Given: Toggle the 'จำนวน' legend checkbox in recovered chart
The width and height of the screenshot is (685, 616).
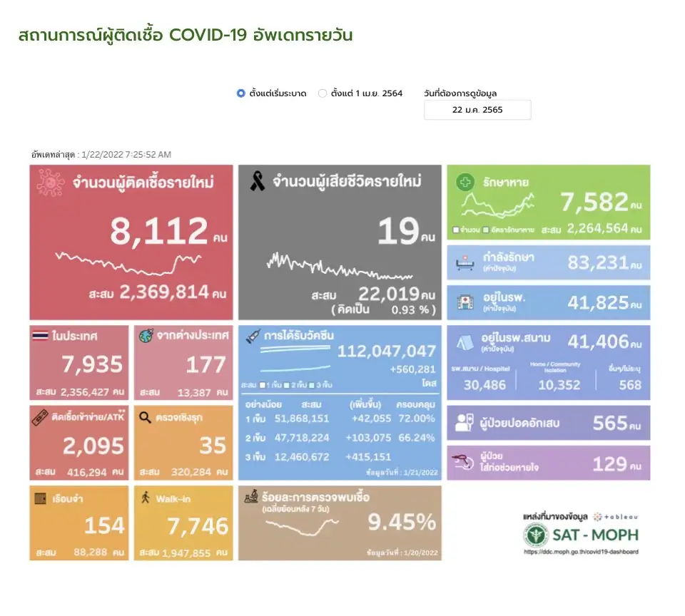Looking at the screenshot, I should (456, 230).
